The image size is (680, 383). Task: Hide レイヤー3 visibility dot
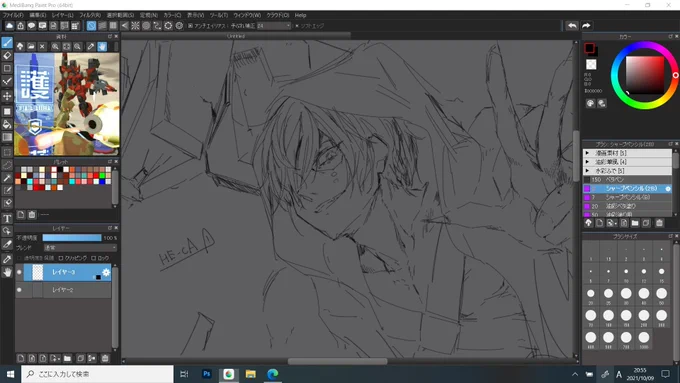[x=19, y=272]
